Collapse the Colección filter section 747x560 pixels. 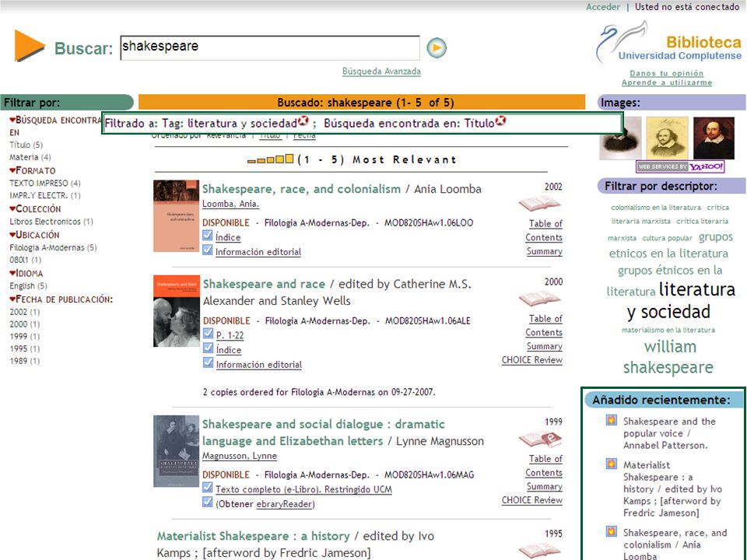[12, 208]
